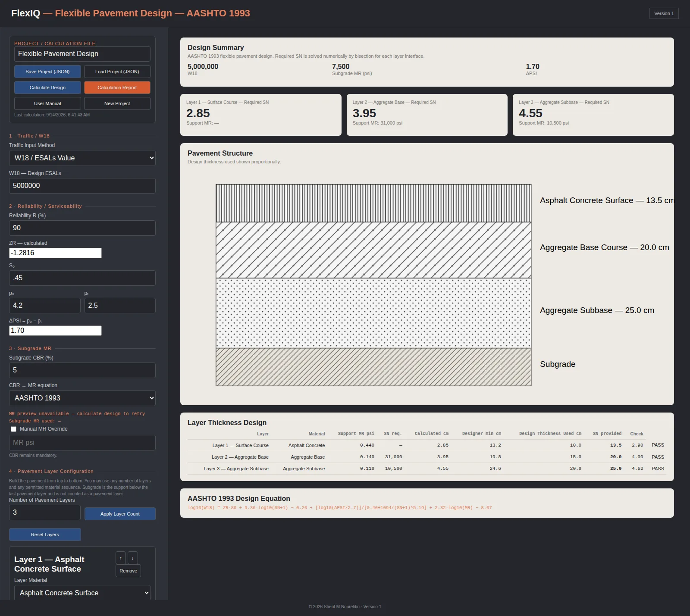This screenshot has height=616, width=690.
Task: Remove Layer 1 button
Action: pyautogui.click(x=128, y=571)
